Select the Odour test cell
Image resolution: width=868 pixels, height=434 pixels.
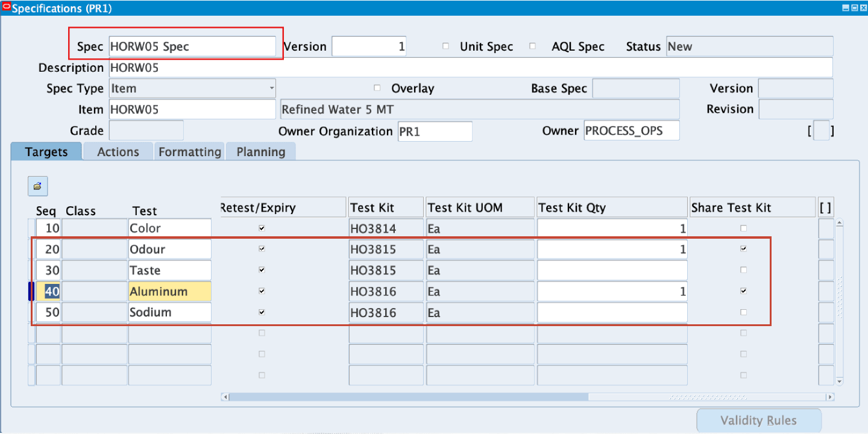[169, 249]
